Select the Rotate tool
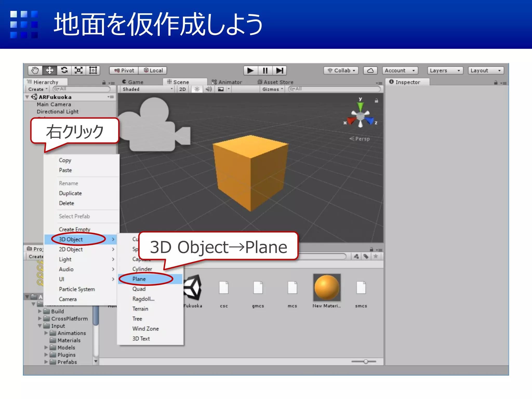 pos(64,70)
